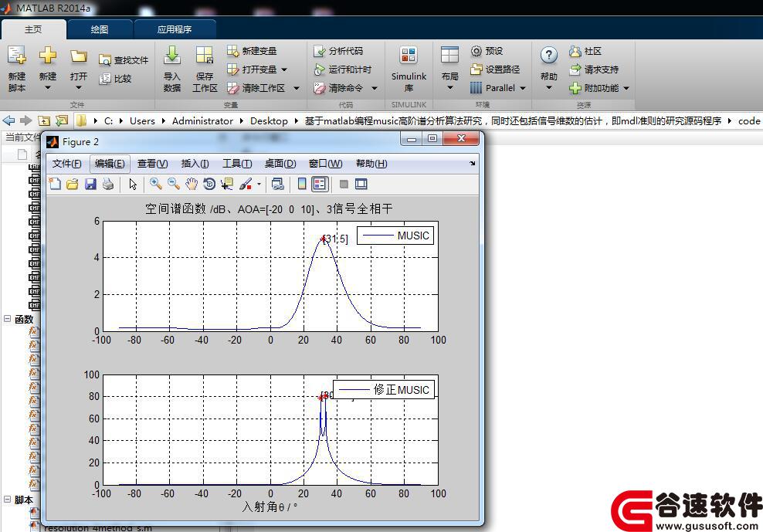Open the Brush color dropdown arrow

click(x=259, y=185)
